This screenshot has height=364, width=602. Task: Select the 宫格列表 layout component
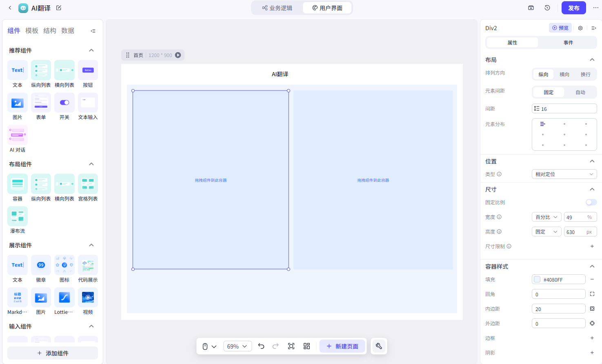coord(87,183)
